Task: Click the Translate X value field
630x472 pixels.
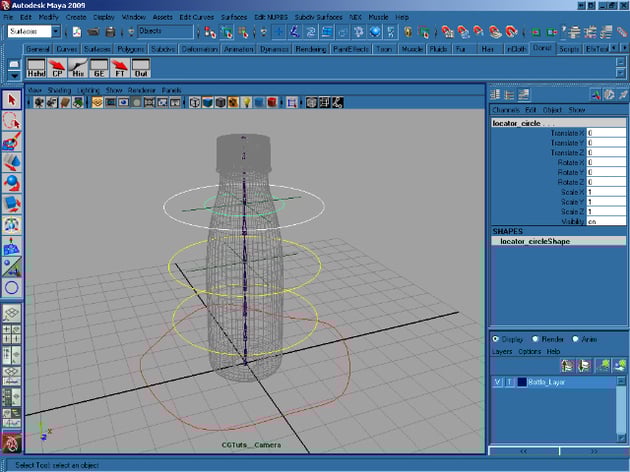Action: [606, 132]
